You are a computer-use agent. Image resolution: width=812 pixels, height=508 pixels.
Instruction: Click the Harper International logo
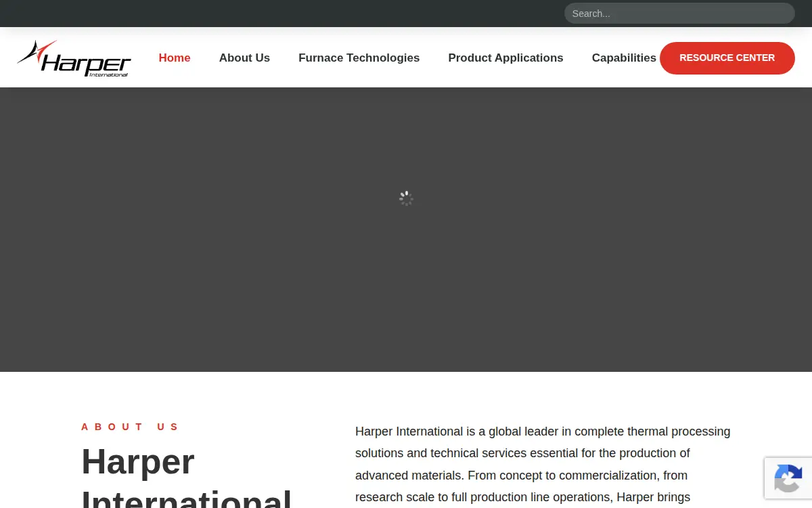(74, 58)
